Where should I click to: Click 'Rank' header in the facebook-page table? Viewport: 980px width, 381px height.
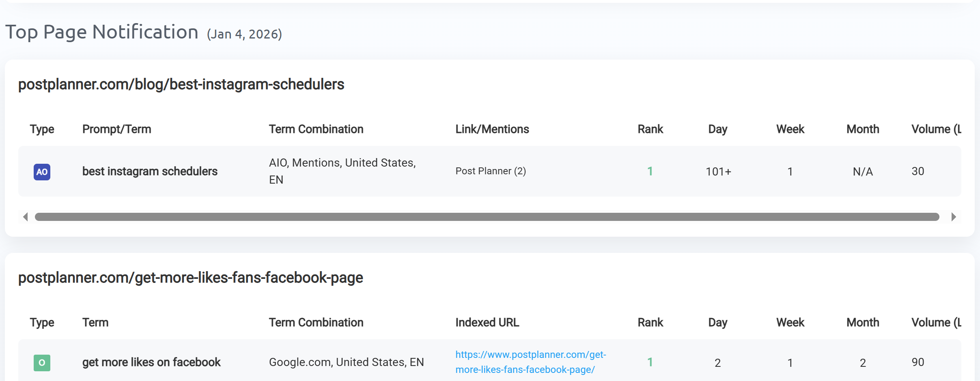click(x=650, y=322)
